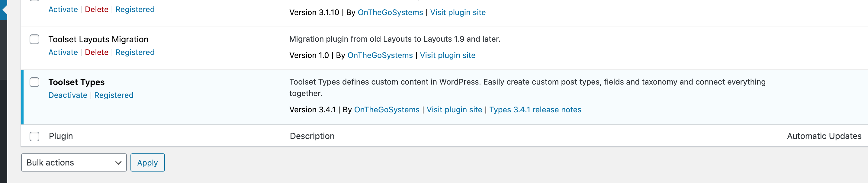This screenshot has height=183, width=868.
Task: Delete the Toolset Layouts Migration plugin
Action: coord(96,52)
